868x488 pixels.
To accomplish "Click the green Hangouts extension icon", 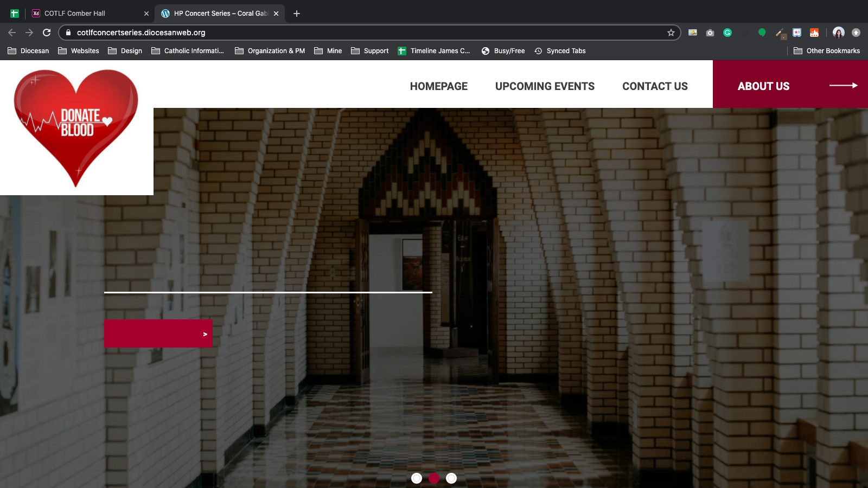I will point(762,33).
